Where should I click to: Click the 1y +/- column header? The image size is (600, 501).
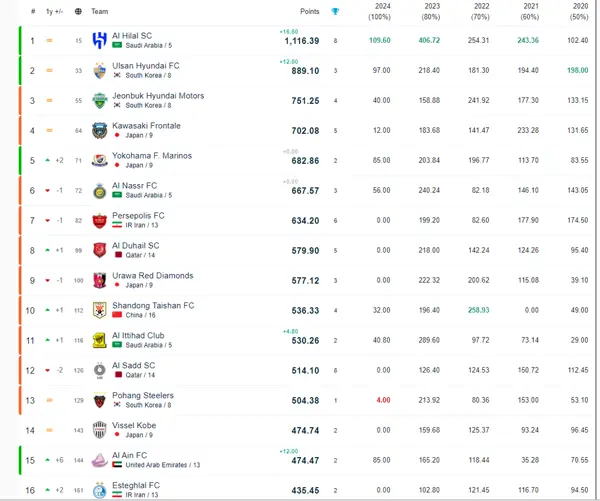[54, 11]
